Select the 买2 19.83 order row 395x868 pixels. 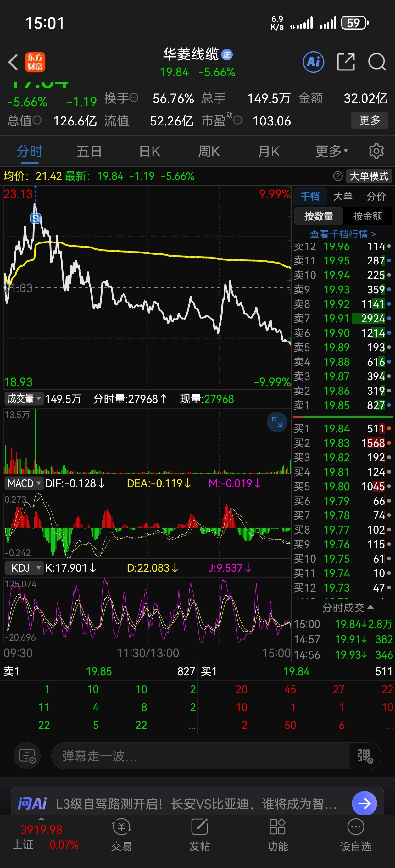tap(342, 443)
